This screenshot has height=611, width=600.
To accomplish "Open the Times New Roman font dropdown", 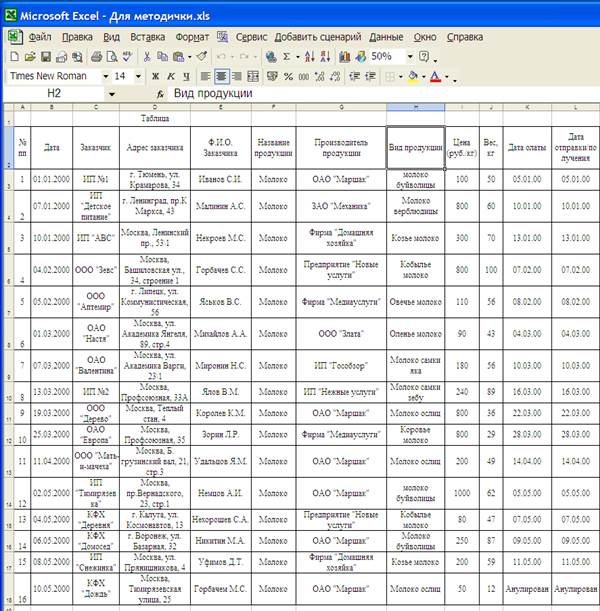I will point(105,76).
